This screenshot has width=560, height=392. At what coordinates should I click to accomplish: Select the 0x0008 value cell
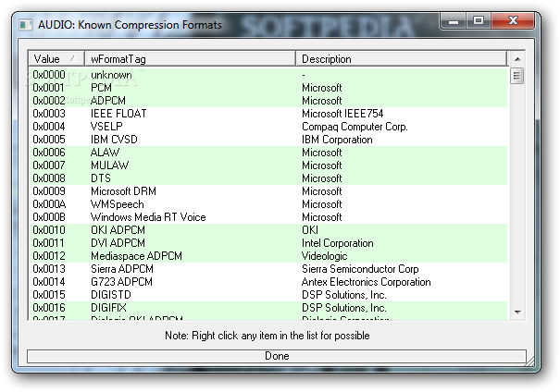49,178
